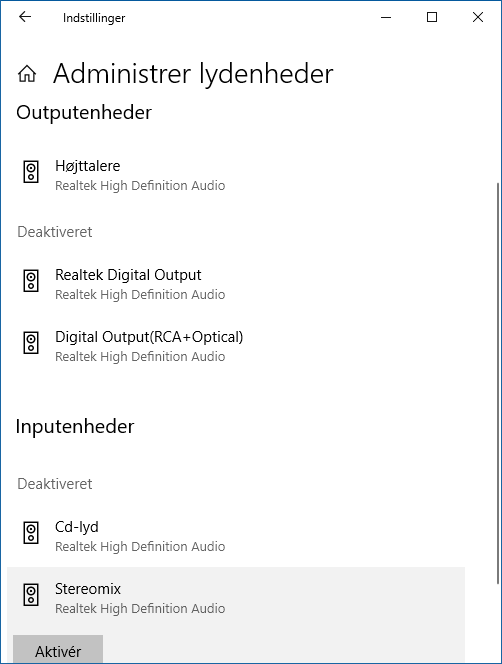Screen dimensions: 502x664
Task: Select the Digital Output(RCA+Optical) entry
Action: click(x=236, y=346)
